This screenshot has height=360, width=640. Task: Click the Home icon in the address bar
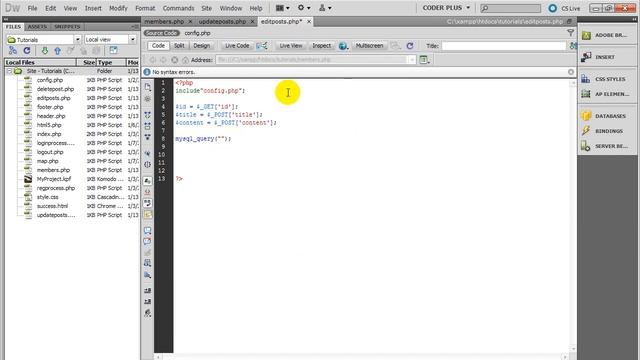click(x=185, y=60)
